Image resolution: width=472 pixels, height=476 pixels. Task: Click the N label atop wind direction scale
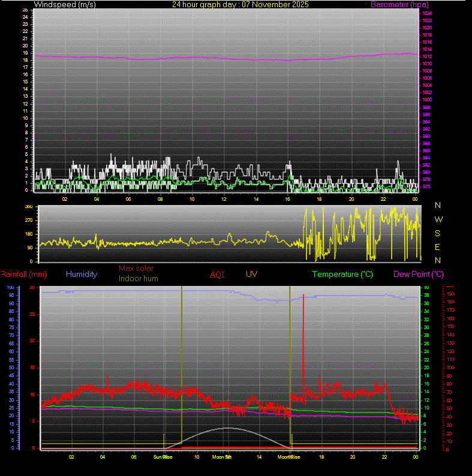click(x=437, y=205)
